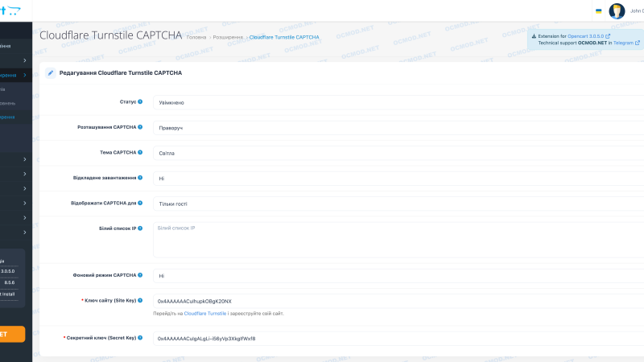Click the help icon beside Секретний ключ (Secret Key)
The image size is (644, 362).
coord(140,338)
